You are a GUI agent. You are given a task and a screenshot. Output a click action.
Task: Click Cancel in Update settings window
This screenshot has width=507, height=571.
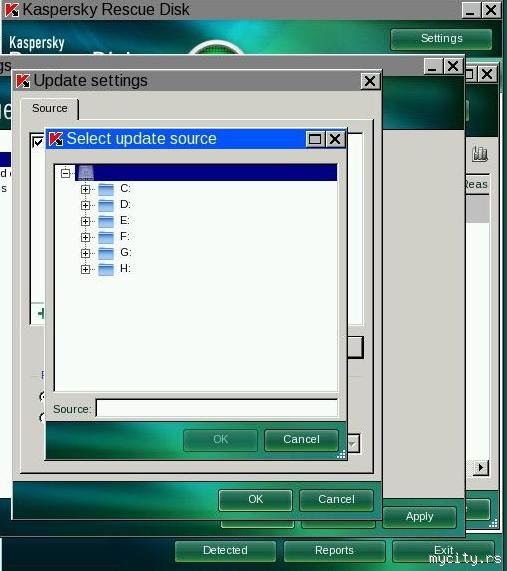336,500
